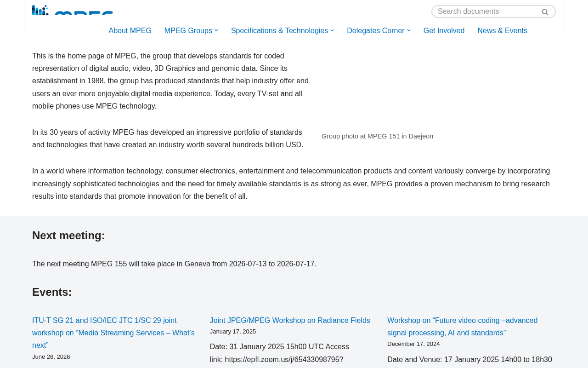
Task: Open the About MPEG page
Action: click(130, 31)
